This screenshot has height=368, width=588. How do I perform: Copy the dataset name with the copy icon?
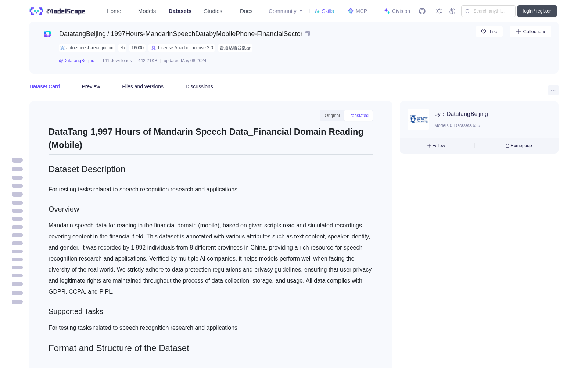click(x=307, y=34)
